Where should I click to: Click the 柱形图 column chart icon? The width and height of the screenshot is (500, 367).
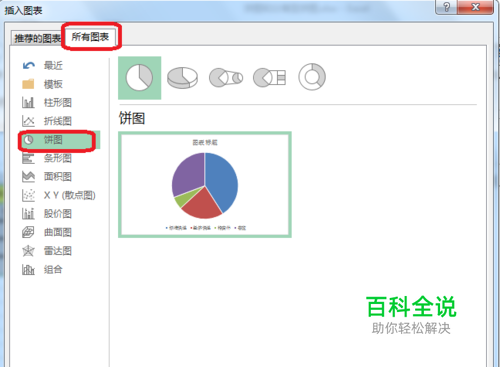28,102
